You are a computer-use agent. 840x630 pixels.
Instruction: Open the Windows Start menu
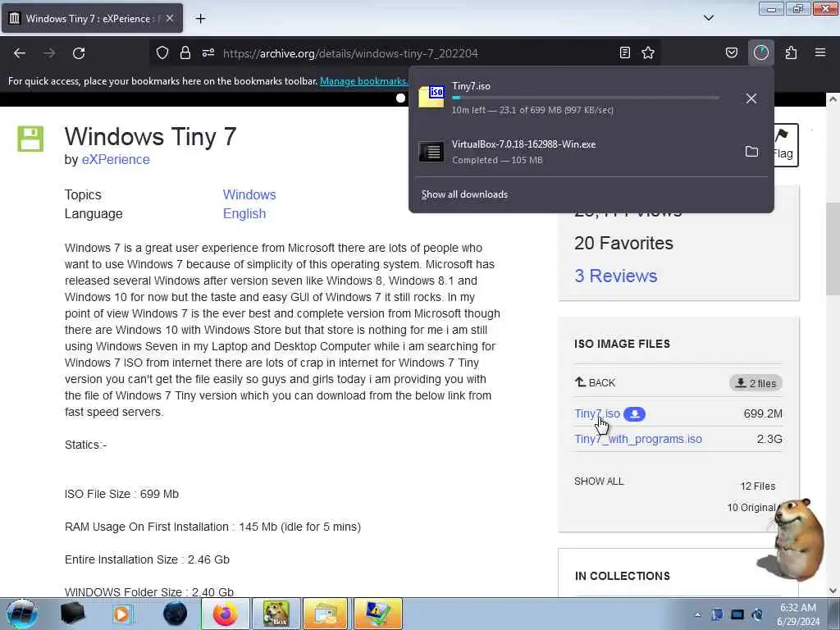click(22, 614)
